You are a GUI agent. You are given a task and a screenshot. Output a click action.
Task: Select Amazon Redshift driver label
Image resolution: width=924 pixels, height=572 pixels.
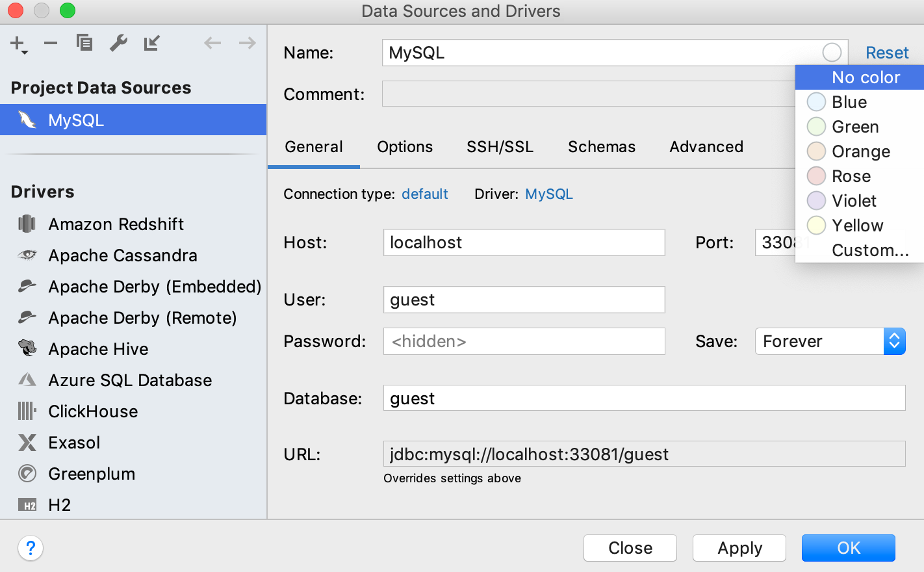click(x=116, y=224)
